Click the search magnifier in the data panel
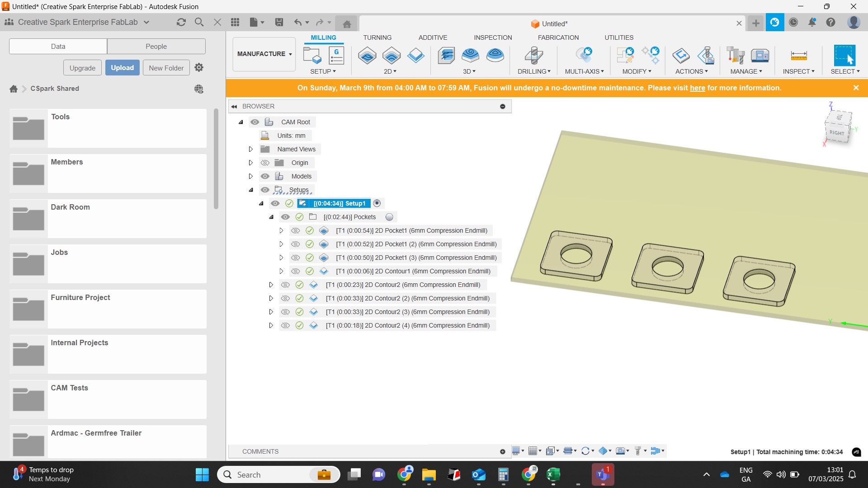868x488 pixels. tap(199, 22)
